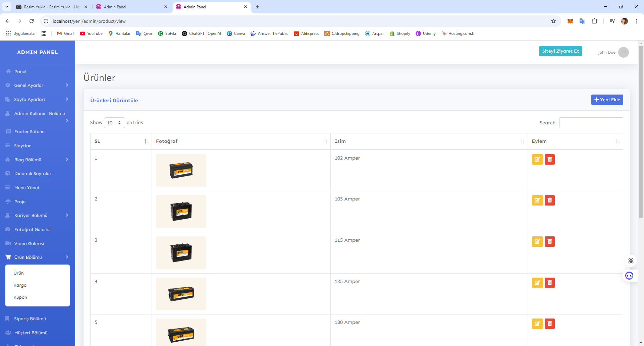Sort the table by SL column
The height and width of the screenshot is (346, 644).
[121, 141]
